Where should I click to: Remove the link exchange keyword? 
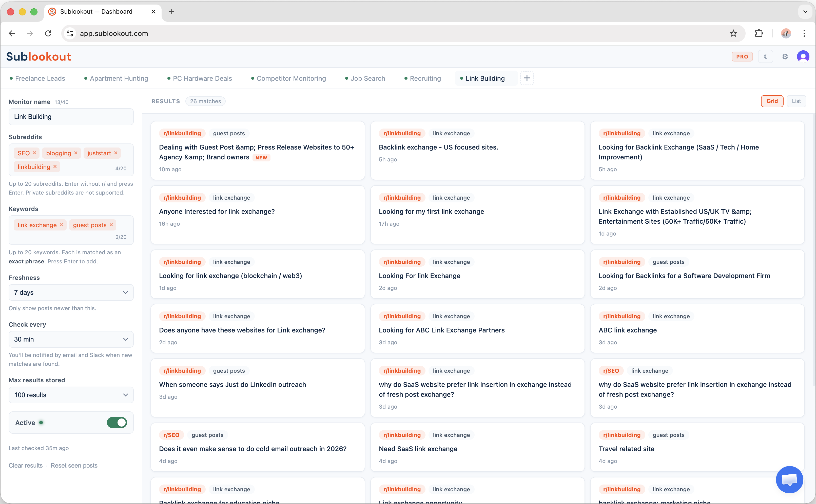[x=61, y=225]
